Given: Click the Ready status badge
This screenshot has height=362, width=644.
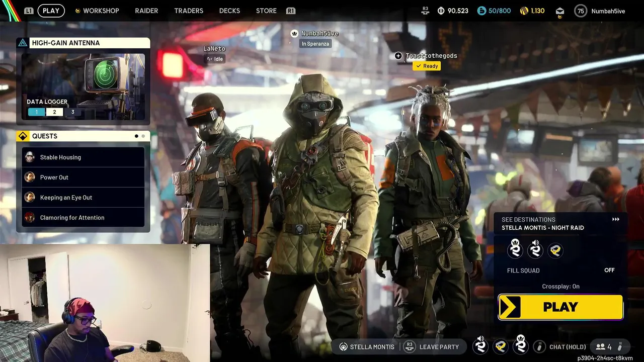Looking at the screenshot, I should (427, 66).
